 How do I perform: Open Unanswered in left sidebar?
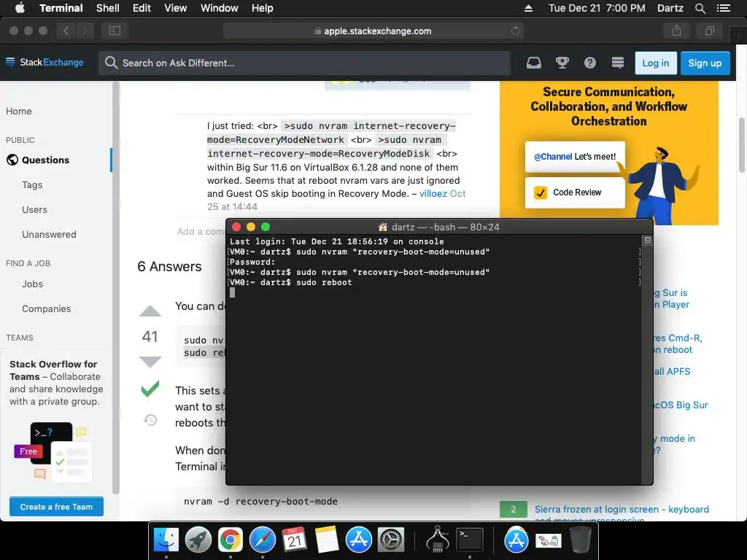pos(49,234)
